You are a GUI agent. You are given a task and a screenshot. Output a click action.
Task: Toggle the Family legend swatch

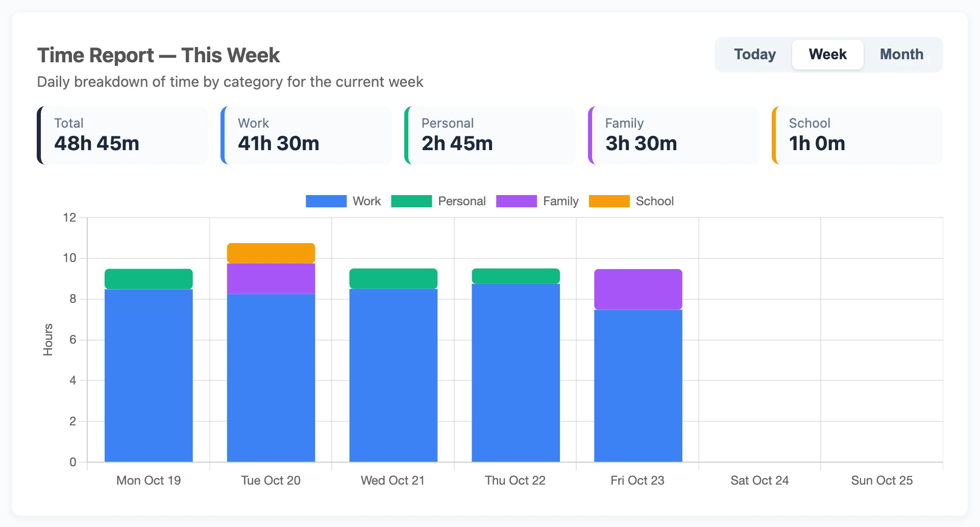[517, 201]
